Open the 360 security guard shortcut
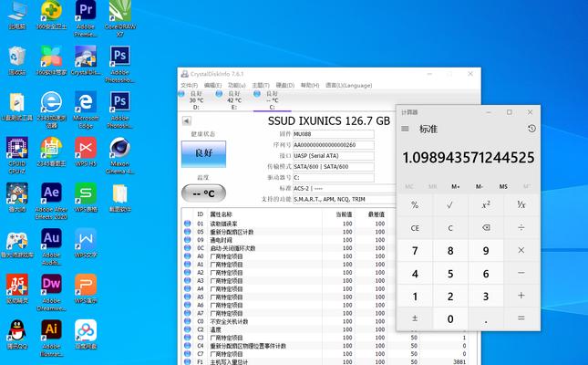 (51, 15)
